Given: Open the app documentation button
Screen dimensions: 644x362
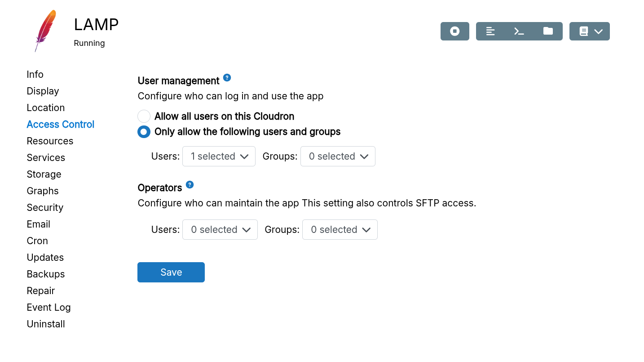Looking at the screenshot, I should (583, 31).
